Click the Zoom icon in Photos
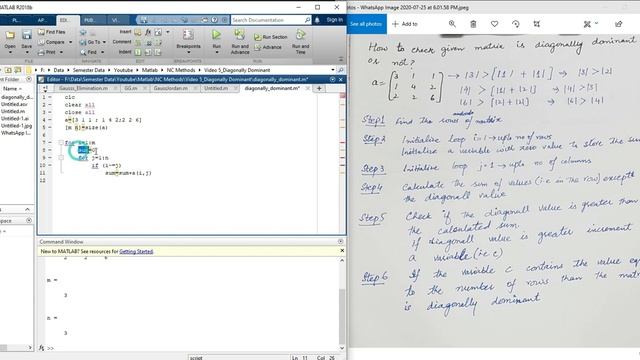The height and width of the screenshot is (360, 640). click(x=452, y=24)
